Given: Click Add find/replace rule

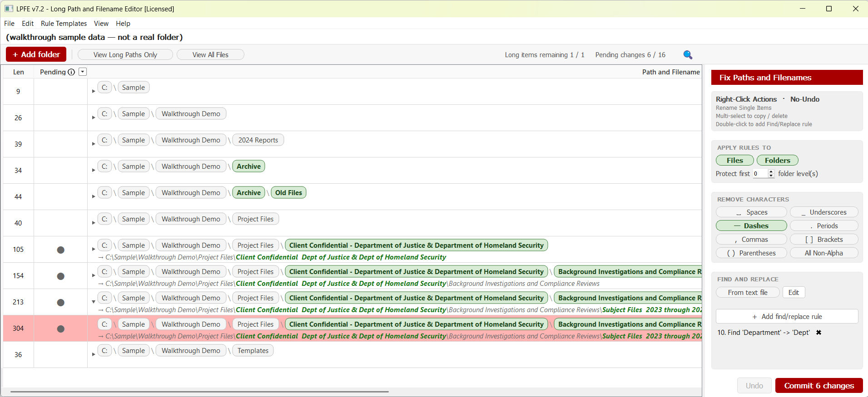Looking at the screenshot, I should point(787,317).
